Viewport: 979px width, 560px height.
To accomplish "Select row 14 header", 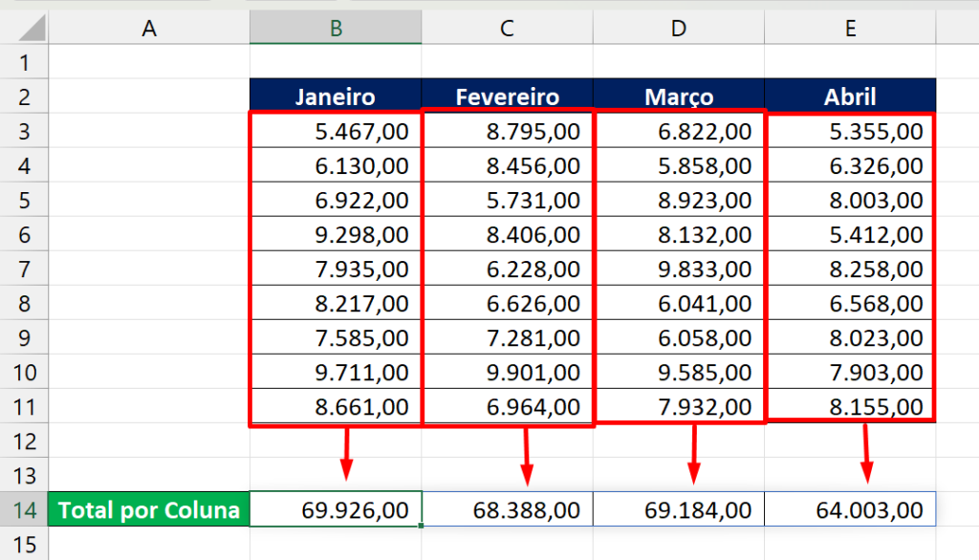I will pyautogui.click(x=25, y=509).
